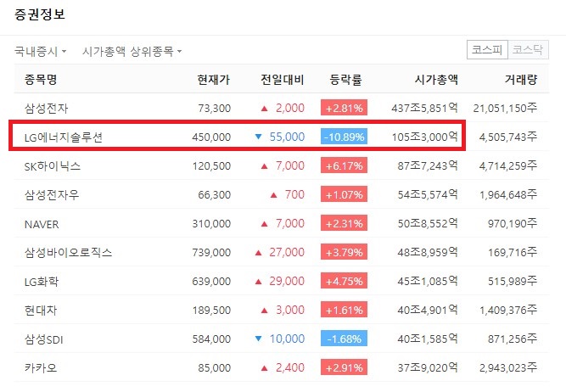The height and width of the screenshot is (392, 566).
Task: Click the 87조7,243억 market cap
Action: 428,165
